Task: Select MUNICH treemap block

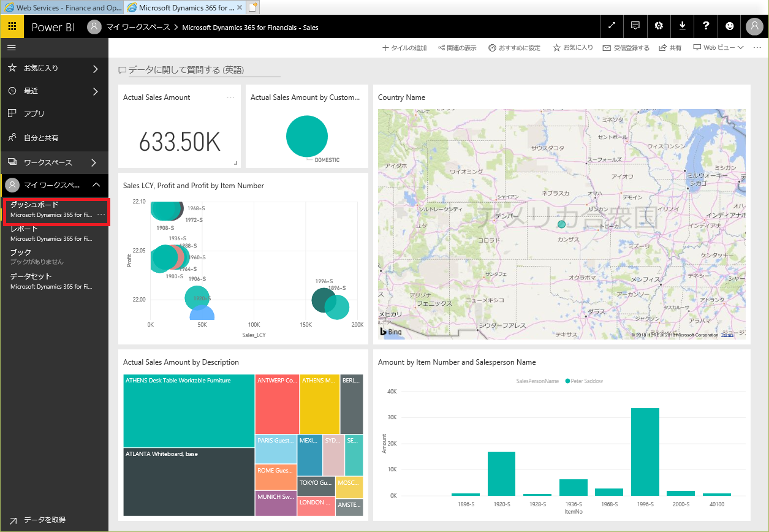Action: coord(276,504)
